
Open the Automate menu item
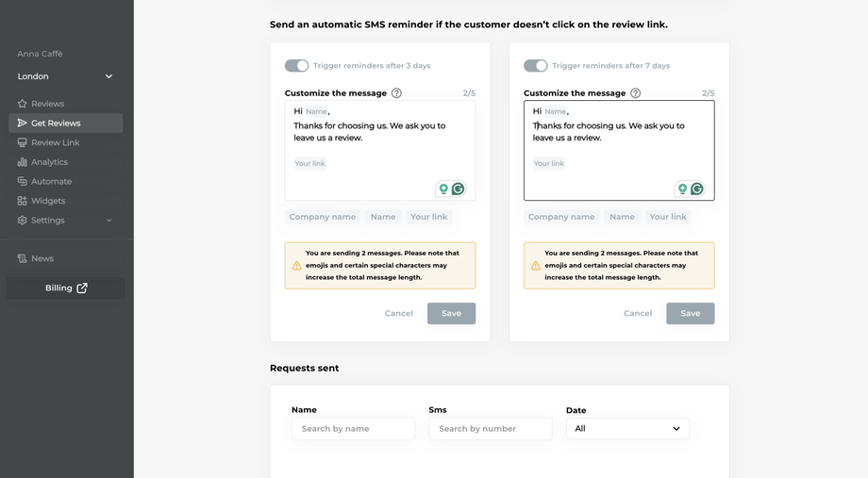(x=51, y=181)
